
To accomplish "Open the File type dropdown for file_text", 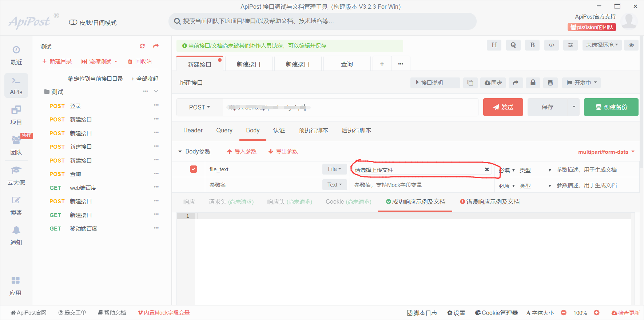I will 334,169.
